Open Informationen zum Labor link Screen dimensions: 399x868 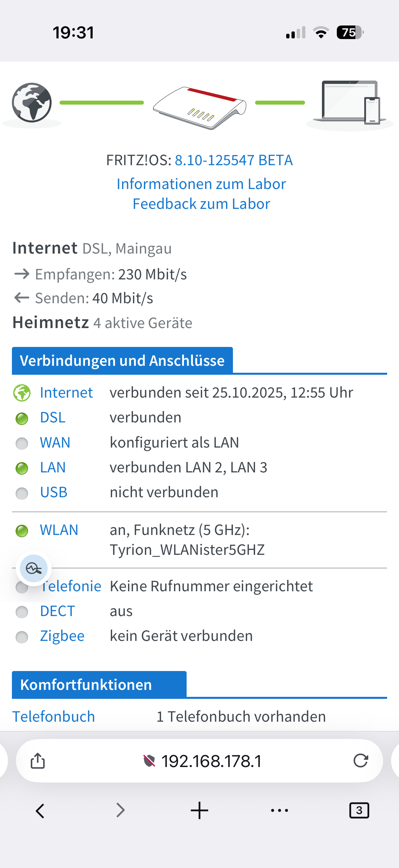pos(201,184)
